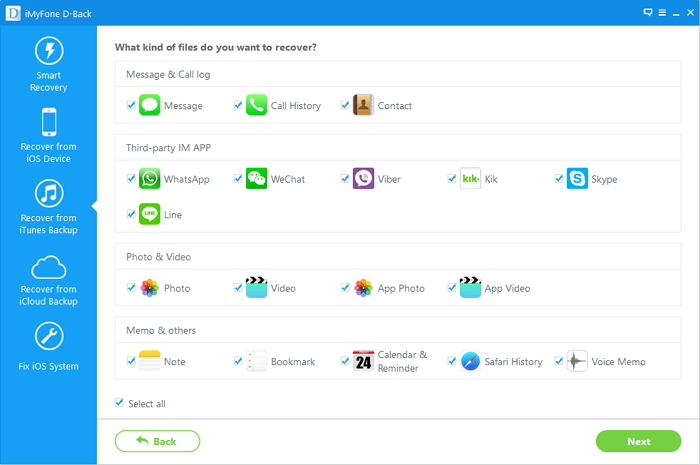Click the App Photo icon
Viewport: 700px width, 465px height.
(x=363, y=288)
